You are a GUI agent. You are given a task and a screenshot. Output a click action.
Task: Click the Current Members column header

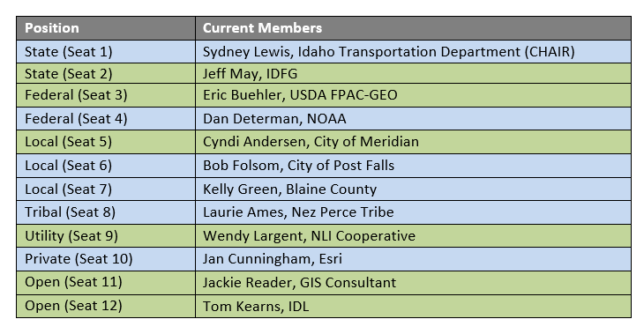click(x=413, y=28)
